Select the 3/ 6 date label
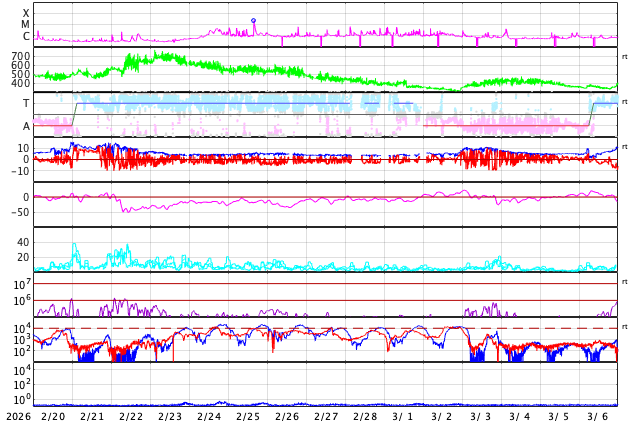Screen dimensions: 634x424 (x=598, y=416)
